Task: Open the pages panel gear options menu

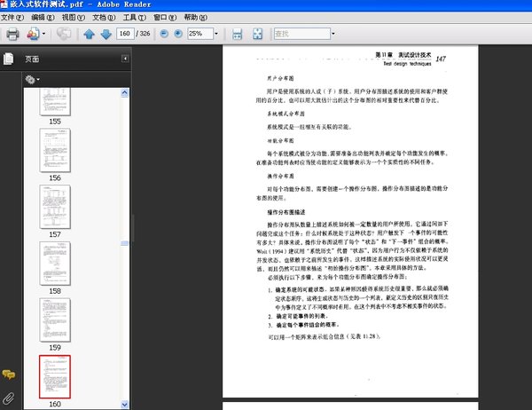Action: 32,80
